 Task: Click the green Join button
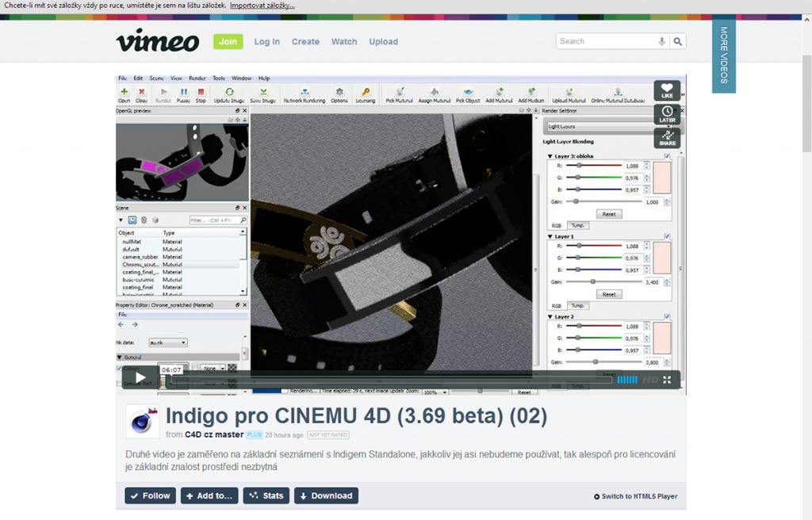228,41
